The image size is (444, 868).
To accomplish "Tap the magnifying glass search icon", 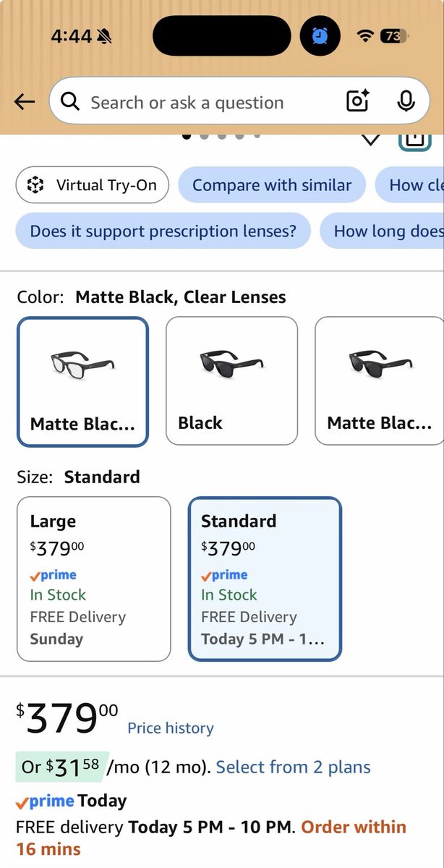I will [70, 102].
